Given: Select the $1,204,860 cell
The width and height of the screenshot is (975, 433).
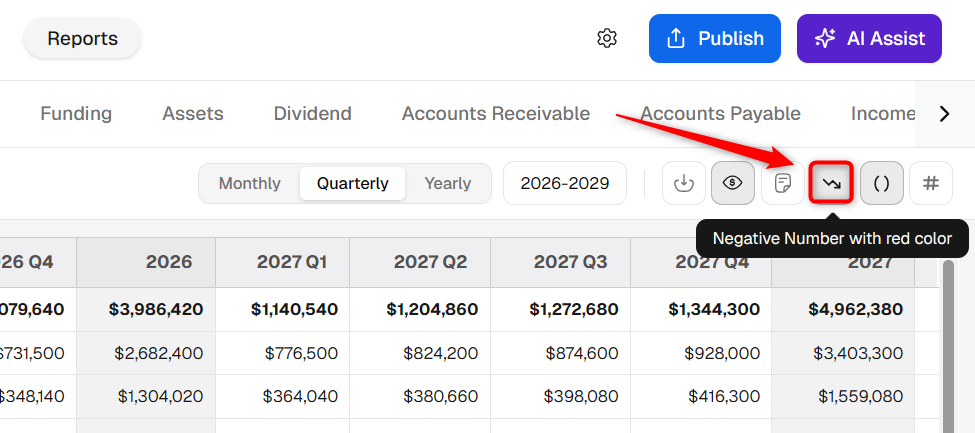Looking at the screenshot, I should coord(420,309).
